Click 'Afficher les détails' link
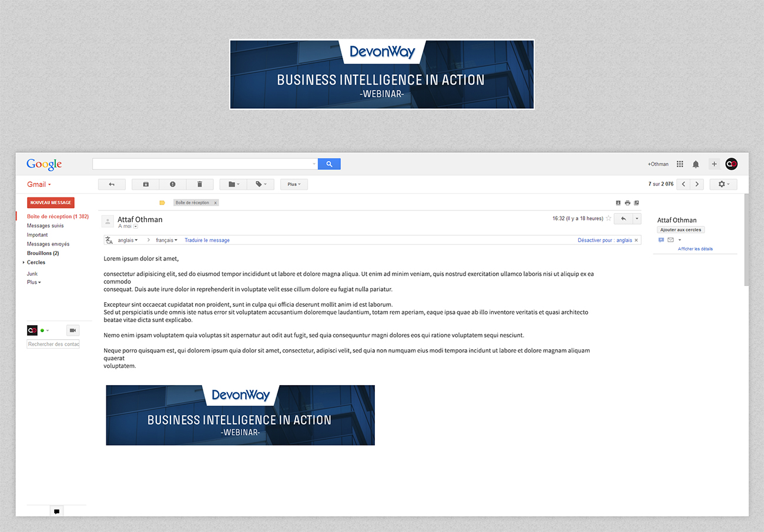Viewport: 764px width, 532px height. point(695,249)
